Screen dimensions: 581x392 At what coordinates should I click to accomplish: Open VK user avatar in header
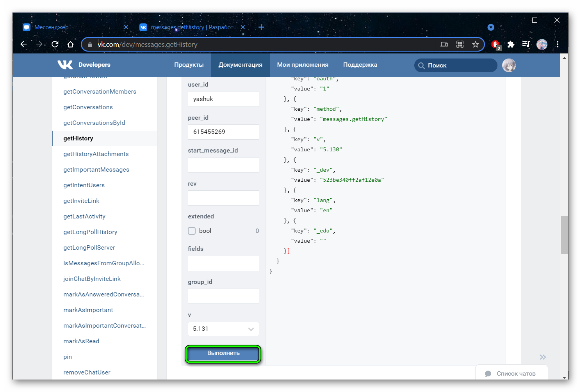point(509,65)
